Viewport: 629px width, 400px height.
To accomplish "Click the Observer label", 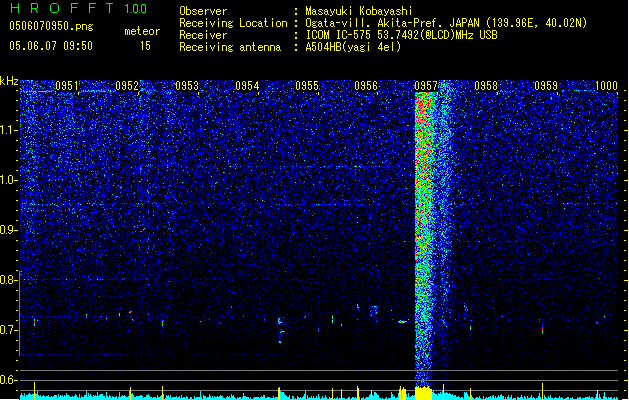I will coord(203,11).
